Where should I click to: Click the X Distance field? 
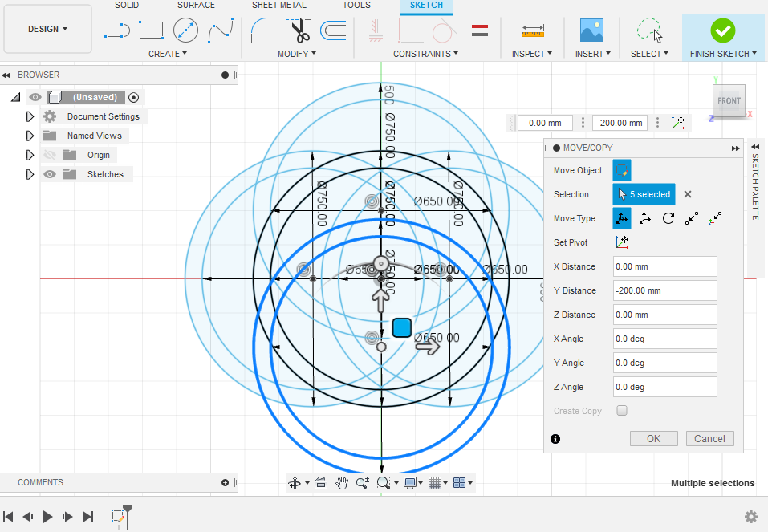pos(664,266)
